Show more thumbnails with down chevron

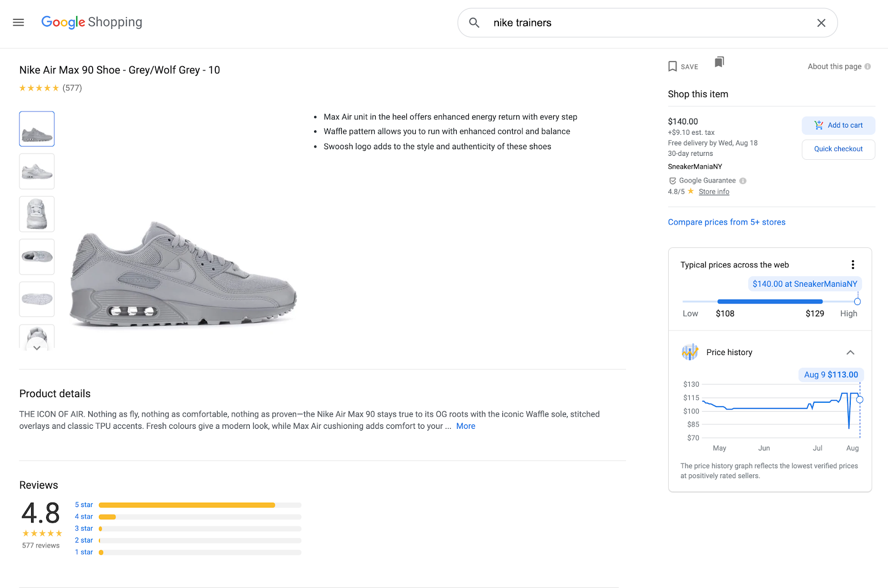(37, 348)
